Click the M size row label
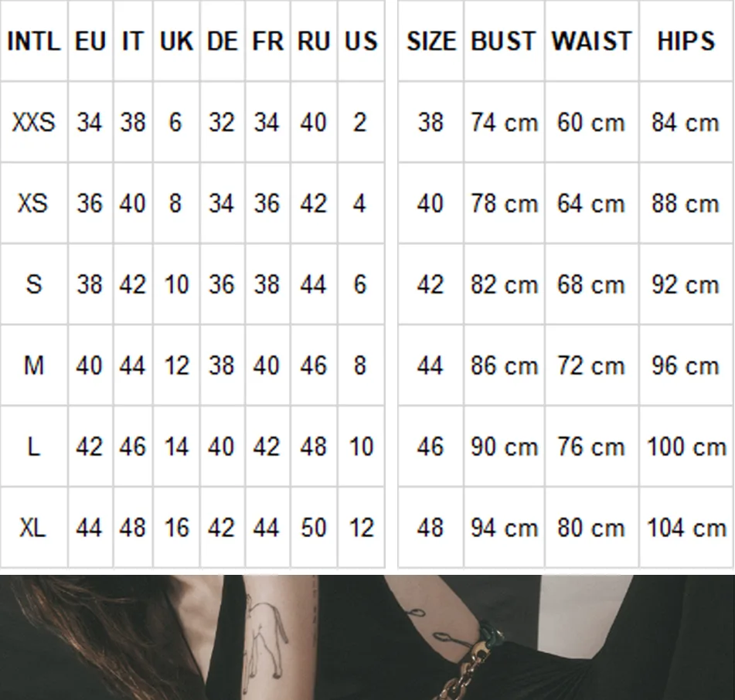The image size is (735, 700). coord(33,365)
